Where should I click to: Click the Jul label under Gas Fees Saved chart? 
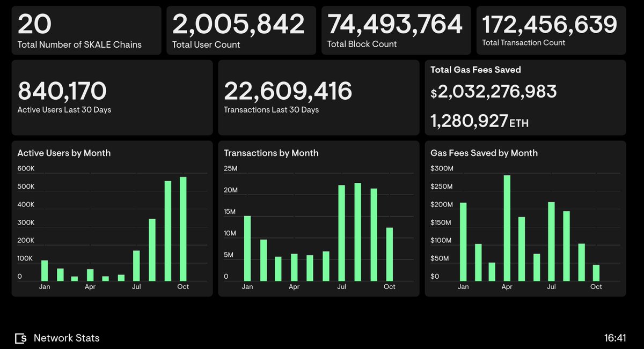click(x=551, y=287)
